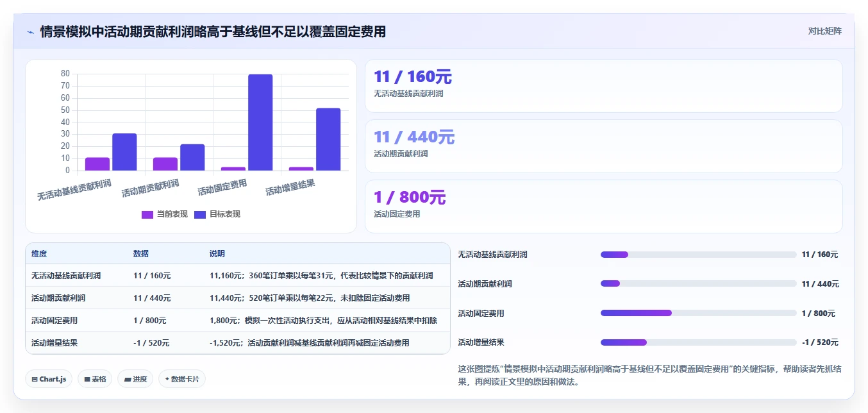Click the 表格 tag chip

pyautogui.click(x=95, y=379)
